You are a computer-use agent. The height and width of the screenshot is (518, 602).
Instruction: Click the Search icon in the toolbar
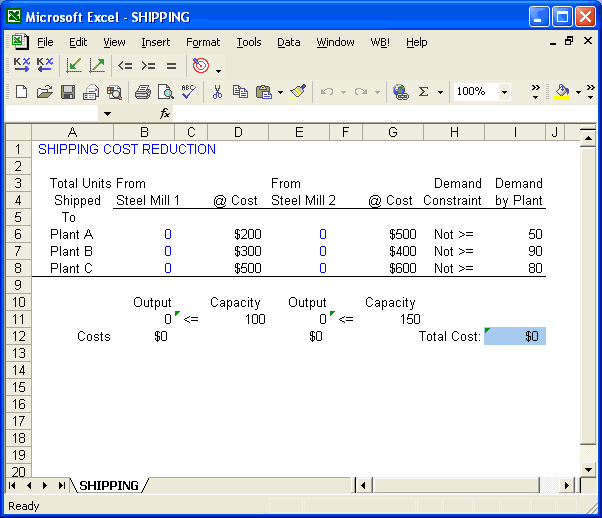coord(114,92)
